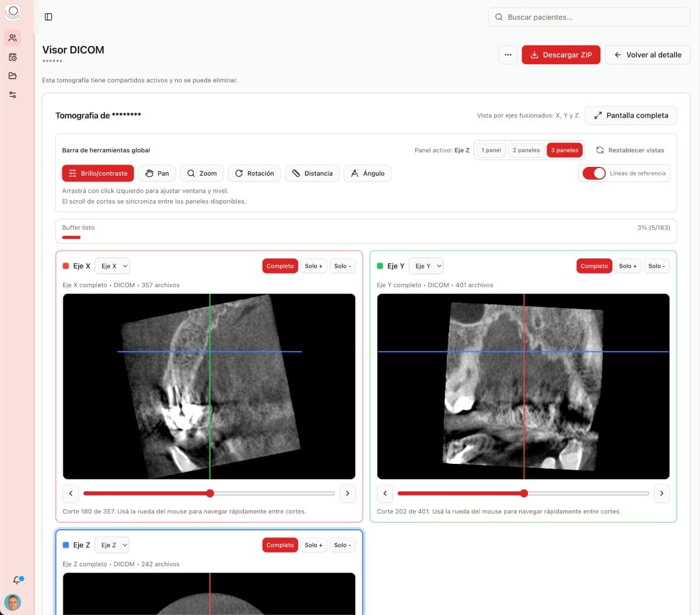The image size is (700, 615).
Task: Click the Descargar ZIP button
Action: point(561,54)
